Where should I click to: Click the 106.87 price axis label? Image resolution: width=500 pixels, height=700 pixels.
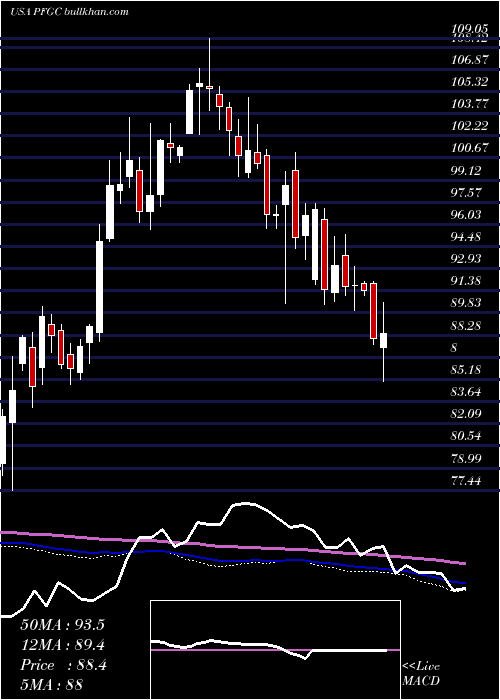[470, 60]
